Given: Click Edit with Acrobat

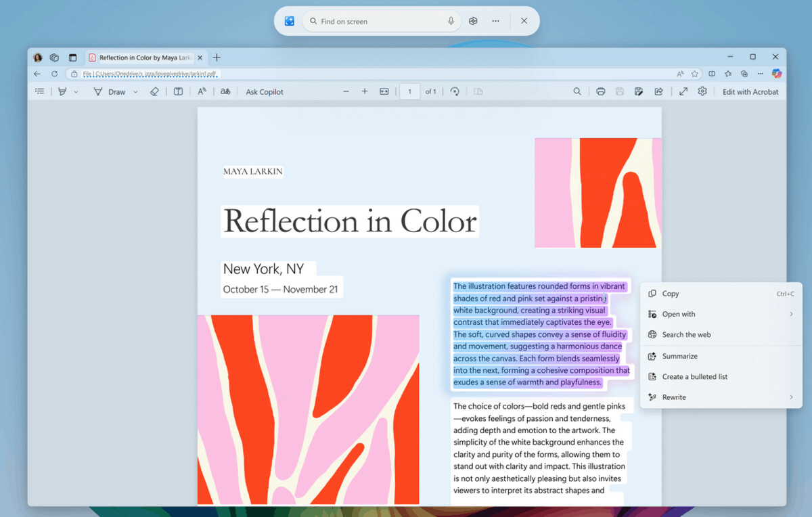Looking at the screenshot, I should tap(750, 92).
